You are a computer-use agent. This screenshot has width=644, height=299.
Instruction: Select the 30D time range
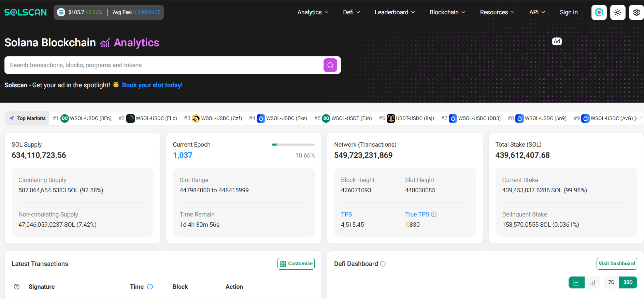628,282
